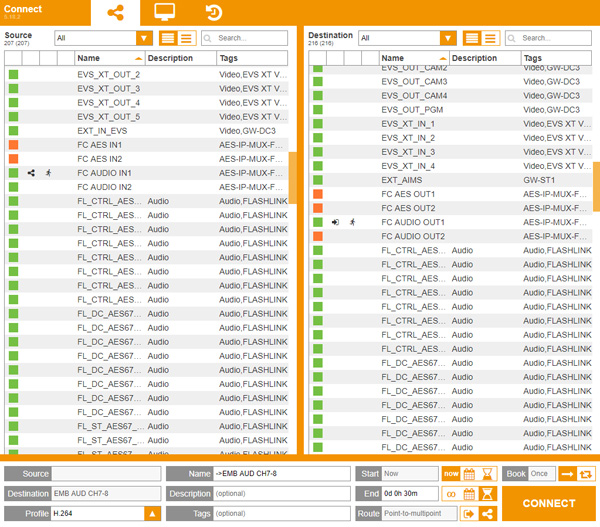Click orange status square of FC AES OUT2

318,208
